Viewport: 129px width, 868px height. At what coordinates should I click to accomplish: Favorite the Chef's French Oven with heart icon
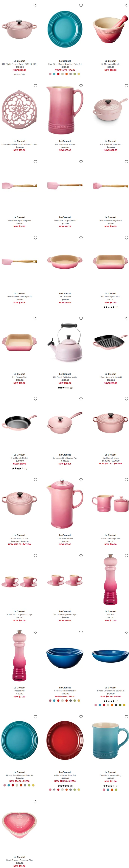(35, 5)
